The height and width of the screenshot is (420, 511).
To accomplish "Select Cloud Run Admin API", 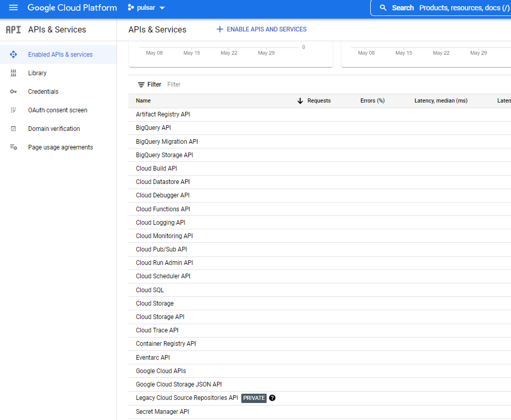I will [320, 263].
